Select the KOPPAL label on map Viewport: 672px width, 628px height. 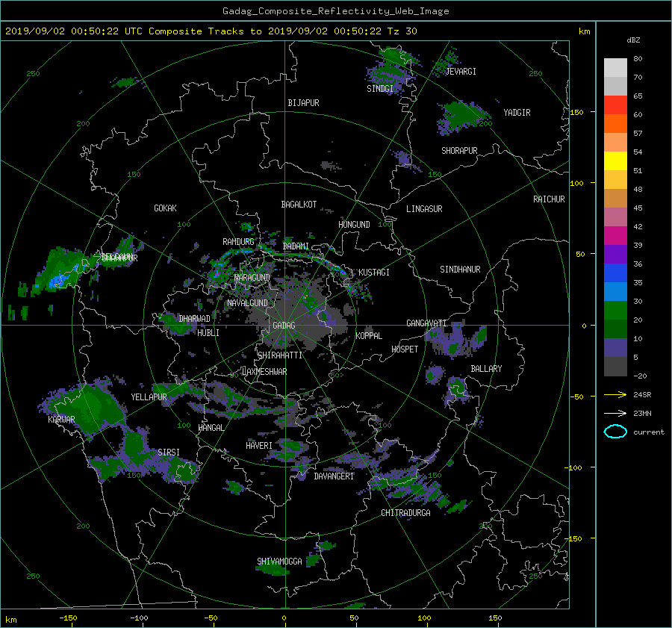369,336
